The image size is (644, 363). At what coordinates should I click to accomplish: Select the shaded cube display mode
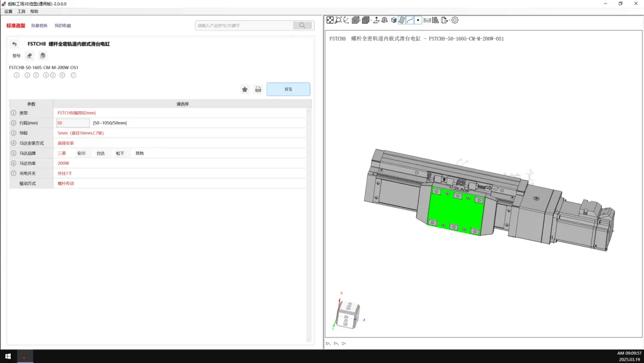[x=355, y=20]
